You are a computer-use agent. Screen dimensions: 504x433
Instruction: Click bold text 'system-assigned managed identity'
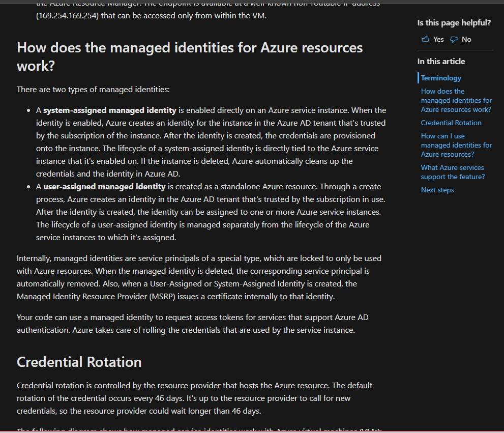point(110,110)
